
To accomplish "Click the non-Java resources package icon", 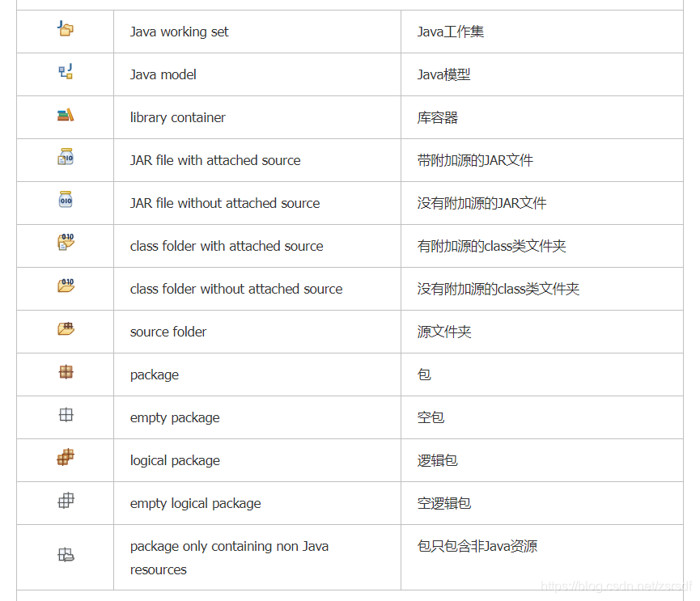I will [x=66, y=555].
